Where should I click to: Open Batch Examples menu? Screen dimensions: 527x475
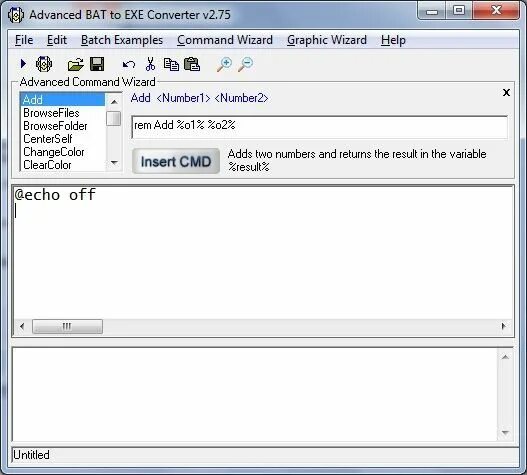122,40
